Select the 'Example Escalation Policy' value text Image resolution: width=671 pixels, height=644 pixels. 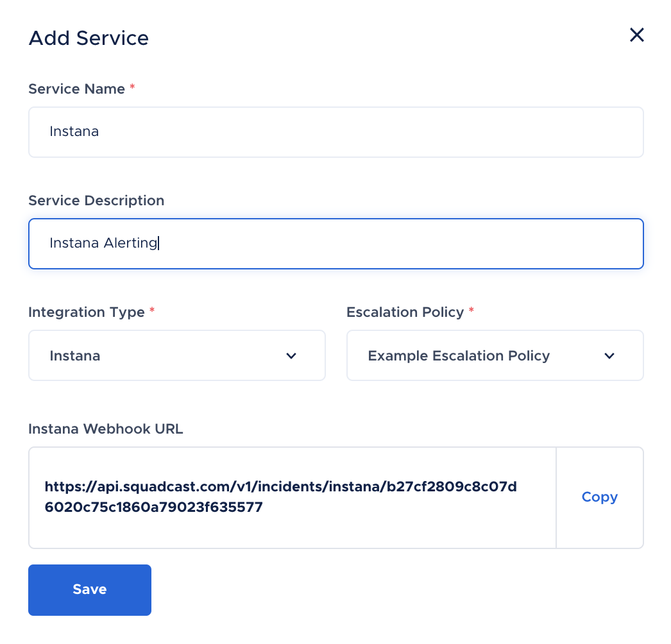coord(459,355)
